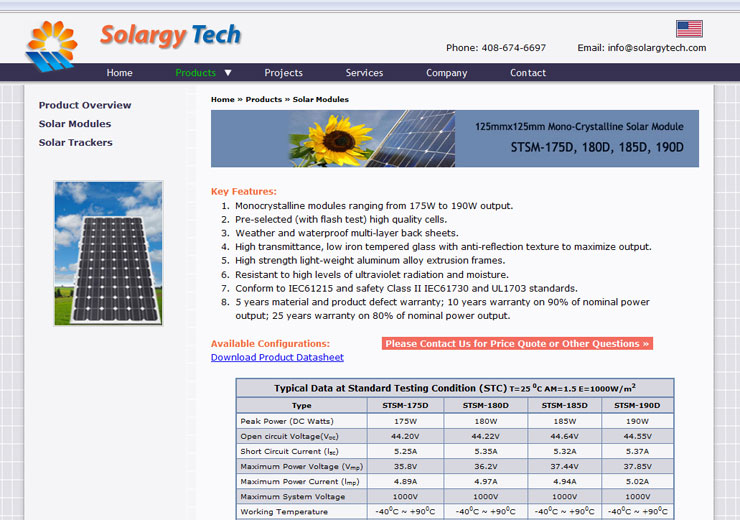Click the STSM-175D column header
740x520 pixels.
tap(405, 405)
